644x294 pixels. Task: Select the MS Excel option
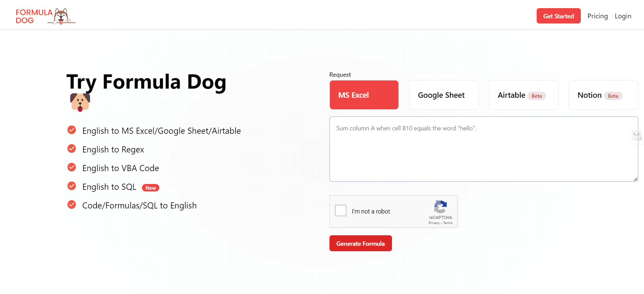(364, 95)
